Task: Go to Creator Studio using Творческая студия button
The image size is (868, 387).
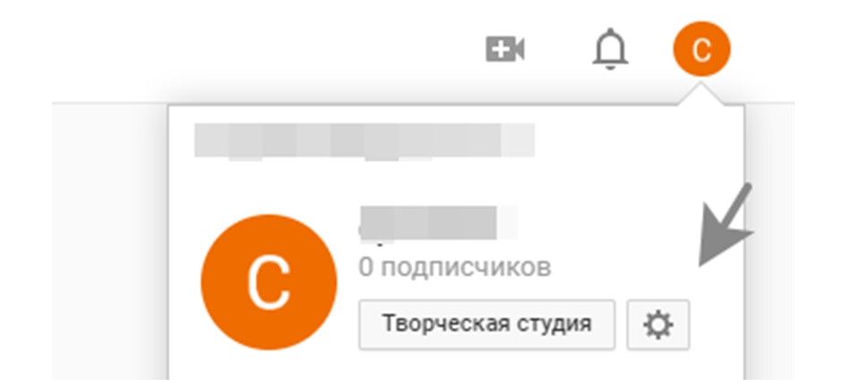Action: [x=486, y=324]
